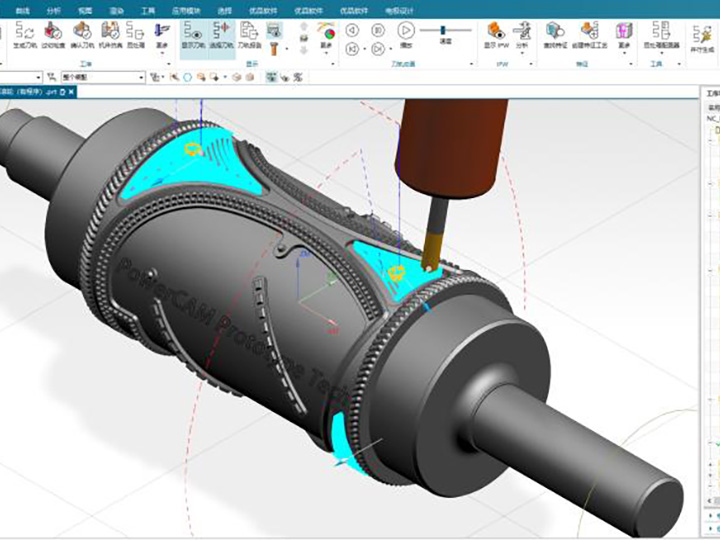Open the Curve ribbon tab
The width and height of the screenshot is (720, 540).
click(22, 11)
